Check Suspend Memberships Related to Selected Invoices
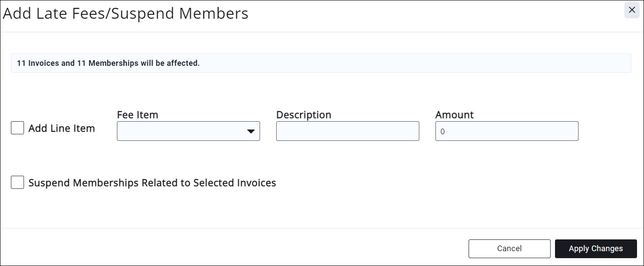The image size is (644, 266). (x=17, y=182)
